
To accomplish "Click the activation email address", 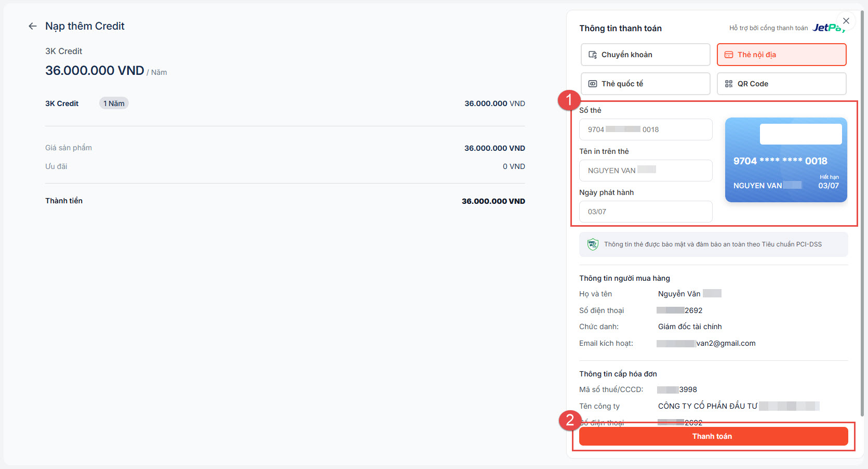I will (x=706, y=343).
